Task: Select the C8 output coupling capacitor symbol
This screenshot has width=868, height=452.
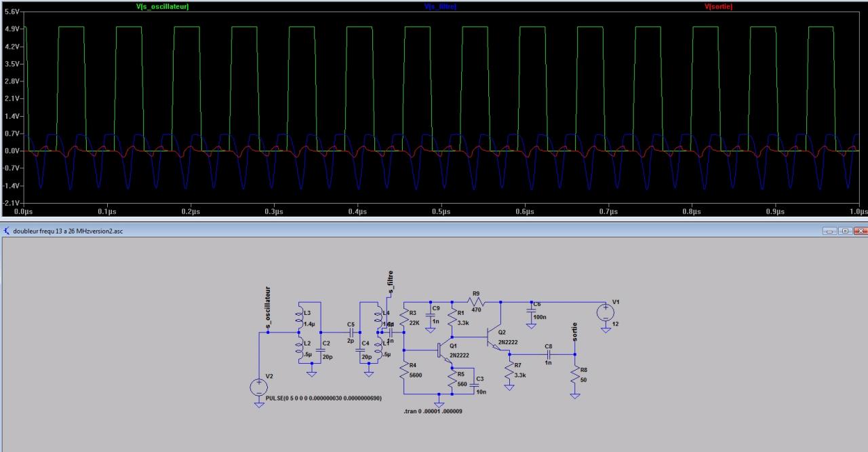Action: coord(549,354)
